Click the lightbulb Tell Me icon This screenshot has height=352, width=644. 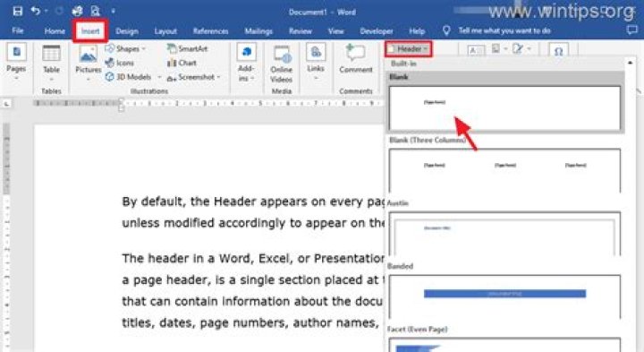(446, 30)
